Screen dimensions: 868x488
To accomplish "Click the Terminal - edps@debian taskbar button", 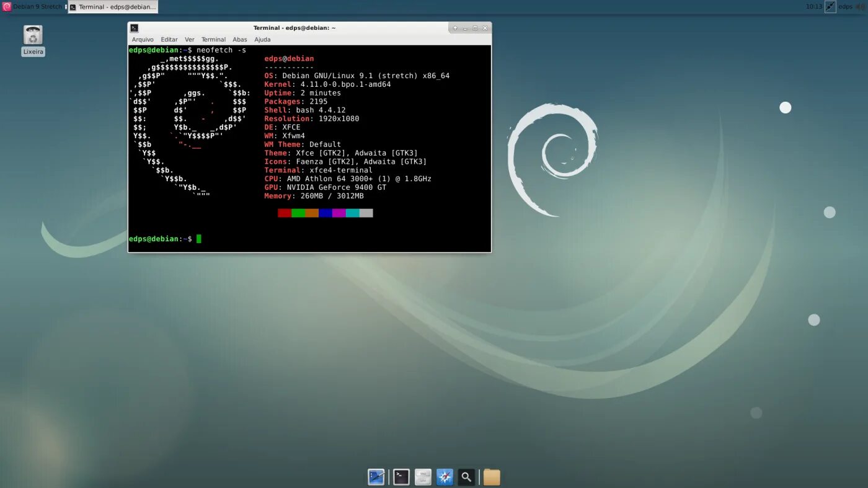I will click(112, 7).
